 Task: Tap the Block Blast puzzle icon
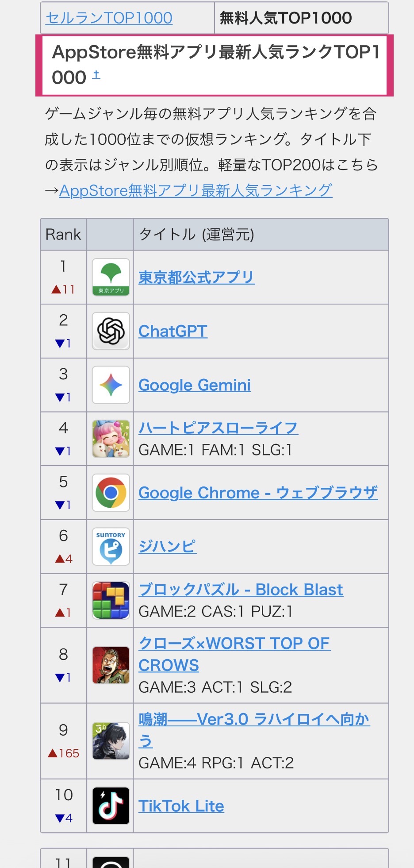click(x=111, y=600)
